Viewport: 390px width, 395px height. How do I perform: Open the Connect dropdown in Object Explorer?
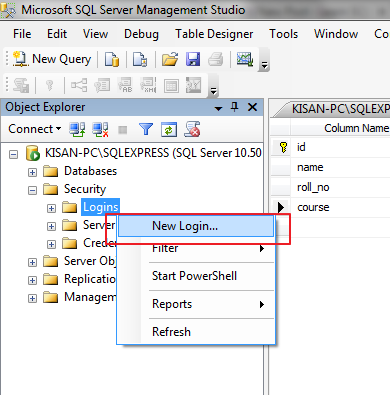point(35,129)
